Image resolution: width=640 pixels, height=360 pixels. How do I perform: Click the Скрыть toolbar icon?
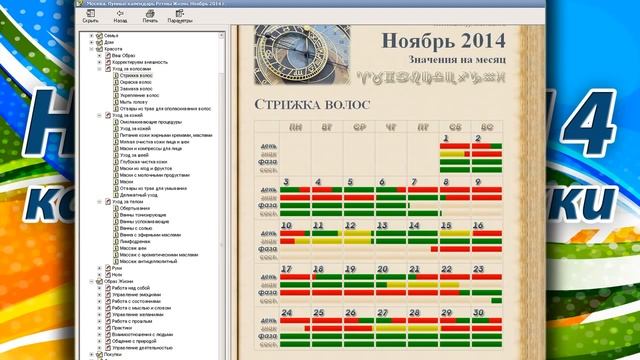[x=90, y=13]
